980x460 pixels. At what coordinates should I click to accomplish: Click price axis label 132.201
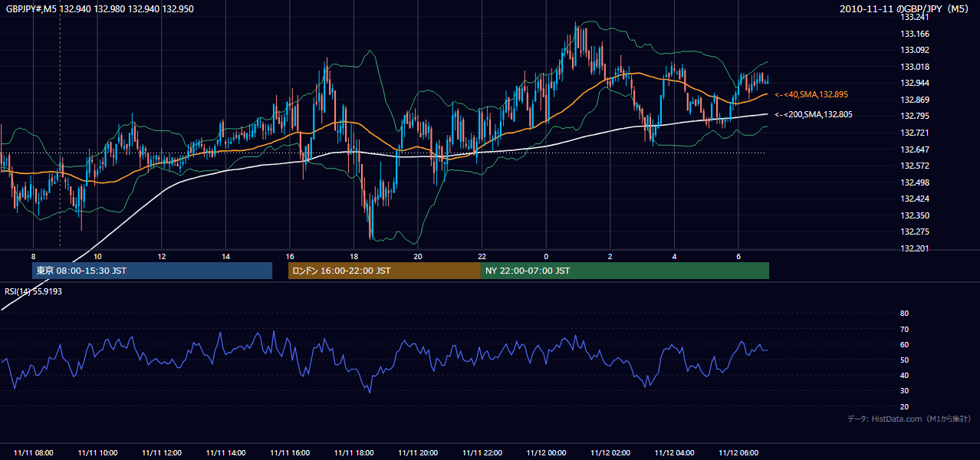(x=916, y=248)
